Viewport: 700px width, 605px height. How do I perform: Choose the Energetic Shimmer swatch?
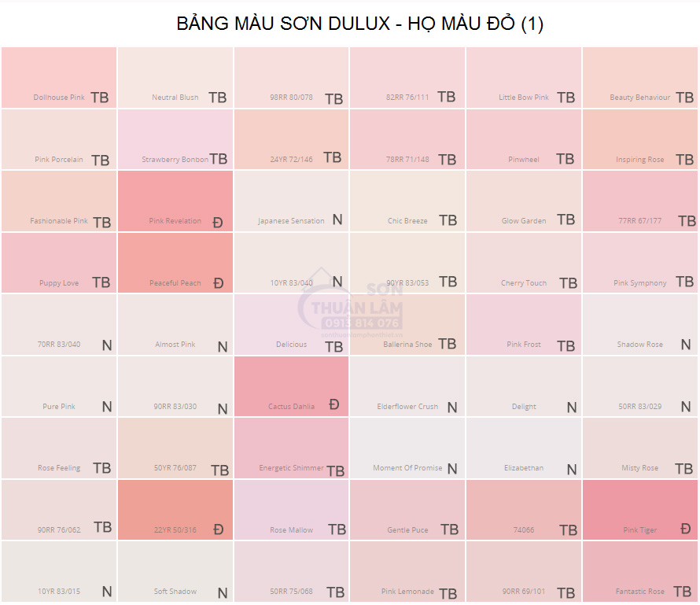tap(291, 448)
